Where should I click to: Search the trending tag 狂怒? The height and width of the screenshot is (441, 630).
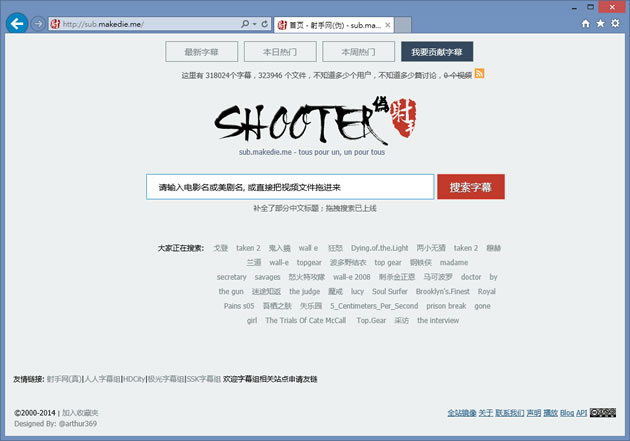335,248
